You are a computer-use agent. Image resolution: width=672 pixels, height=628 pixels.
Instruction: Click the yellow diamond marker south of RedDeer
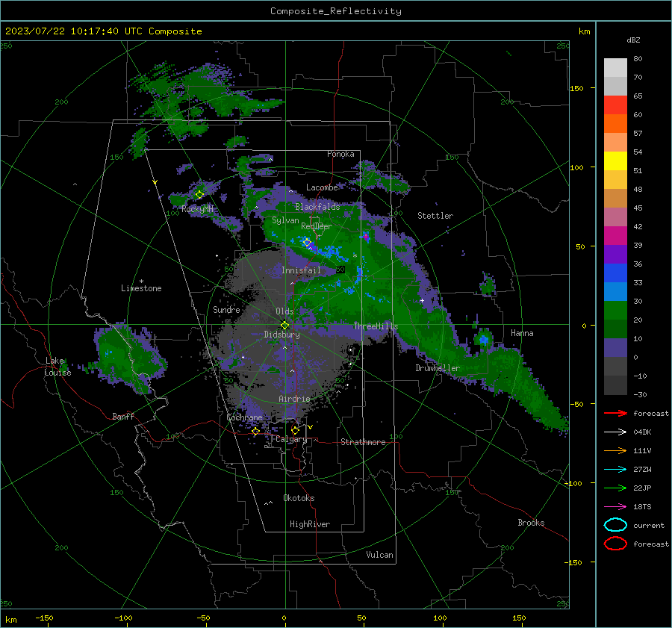point(307,243)
